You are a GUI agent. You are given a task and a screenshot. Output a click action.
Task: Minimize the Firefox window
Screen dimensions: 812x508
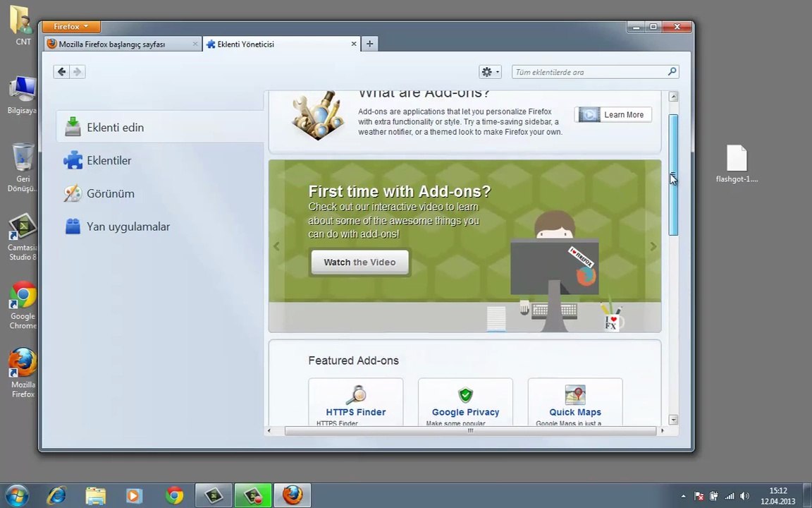pyautogui.click(x=636, y=26)
